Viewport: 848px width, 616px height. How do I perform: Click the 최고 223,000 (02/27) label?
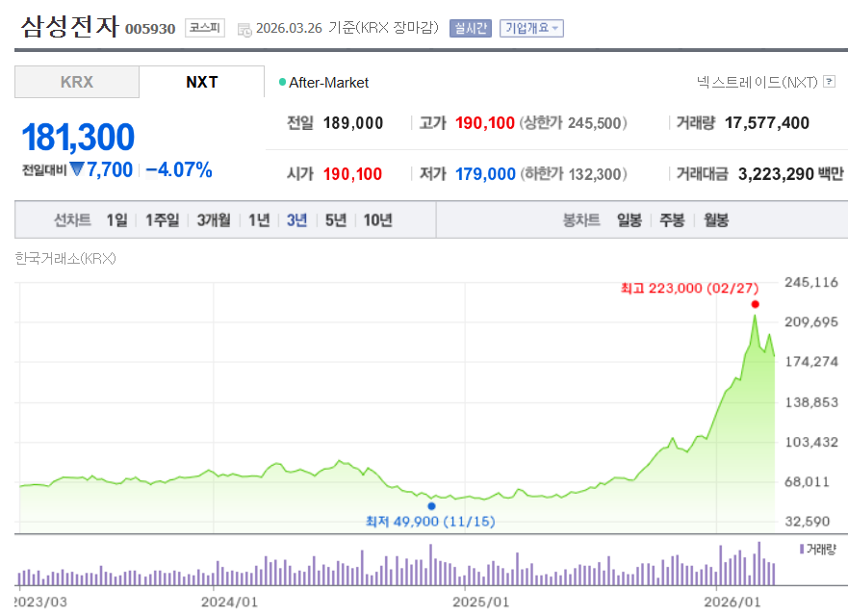click(689, 288)
